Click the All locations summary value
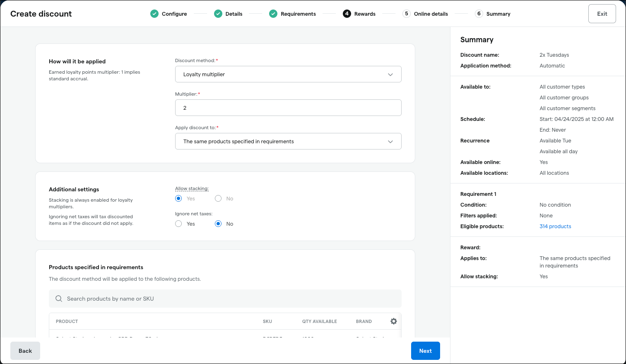Screen dimensions: 626x364 pyautogui.click(x=554, y=173)
